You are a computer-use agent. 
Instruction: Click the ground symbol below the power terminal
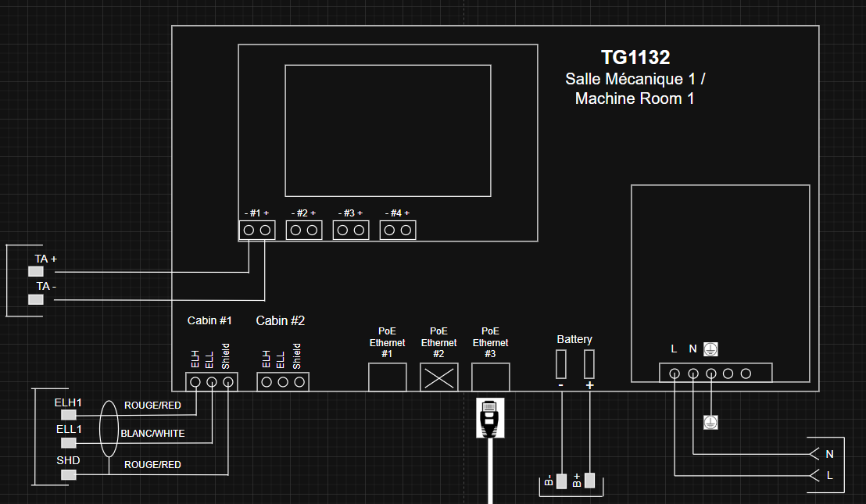coord(710,422)
